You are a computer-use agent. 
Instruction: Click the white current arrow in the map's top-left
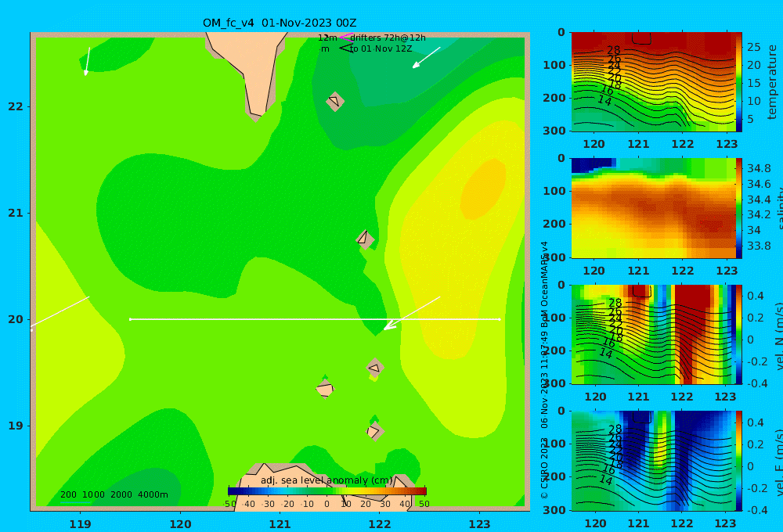(87, 61)
